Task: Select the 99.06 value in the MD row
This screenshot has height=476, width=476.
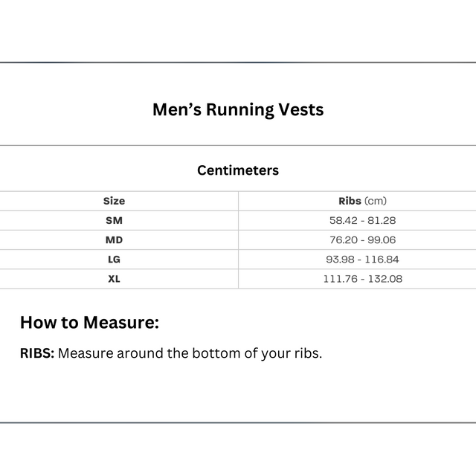Action: coord(382,239)
